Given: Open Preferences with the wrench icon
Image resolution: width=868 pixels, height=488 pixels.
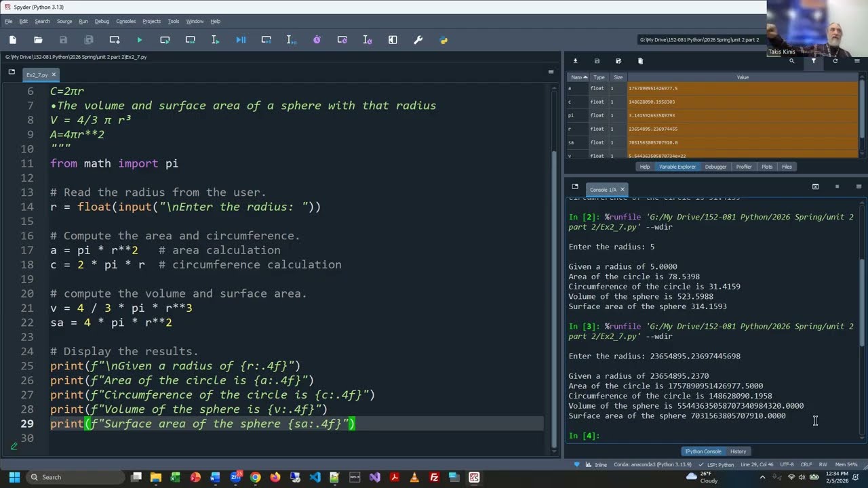Looking at the screenshot, I should [418, 40].
